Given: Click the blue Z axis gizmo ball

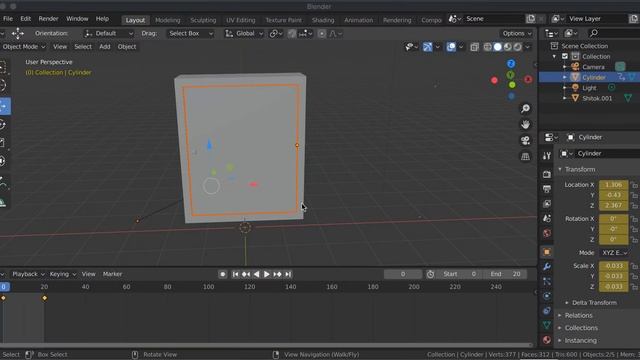Looking at the screenshot, I should [x=511, y=64].
